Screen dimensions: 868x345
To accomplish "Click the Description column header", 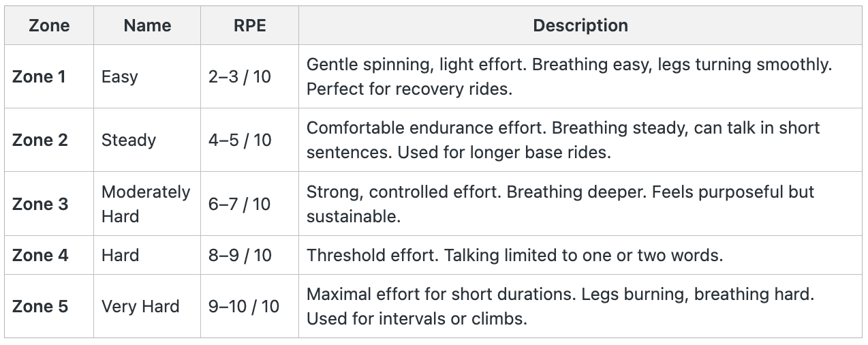I will tap(580, 26).
